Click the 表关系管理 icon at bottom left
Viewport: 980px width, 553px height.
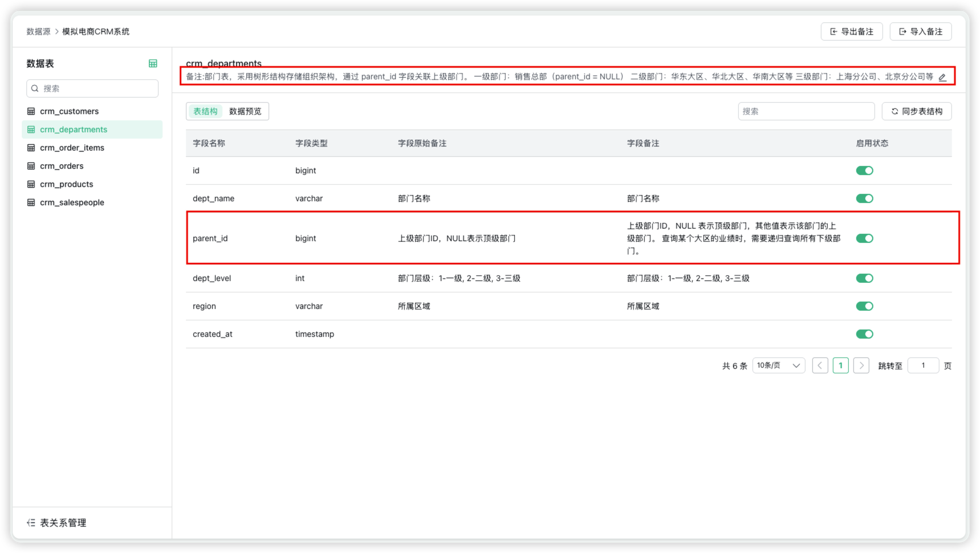coord(30,522)
